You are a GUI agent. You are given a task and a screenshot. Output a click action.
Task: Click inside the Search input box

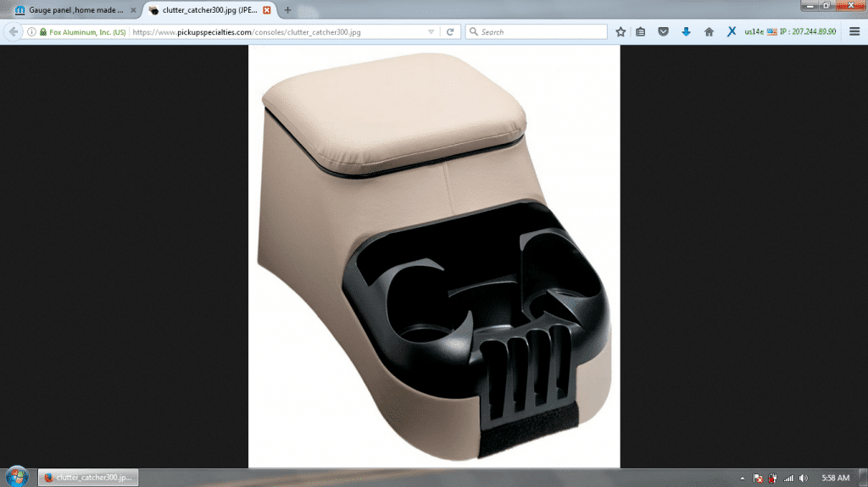click(541, 31)
